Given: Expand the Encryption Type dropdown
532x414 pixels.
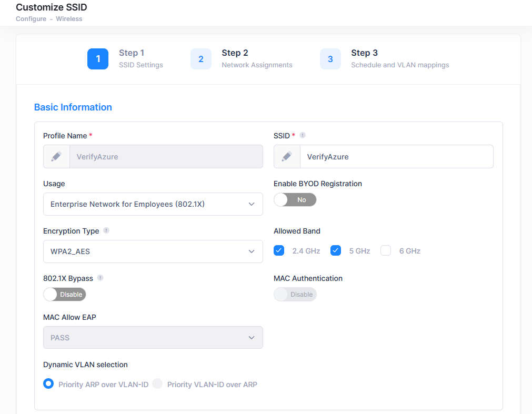Looking at the screenshot, I should [153, 251].
